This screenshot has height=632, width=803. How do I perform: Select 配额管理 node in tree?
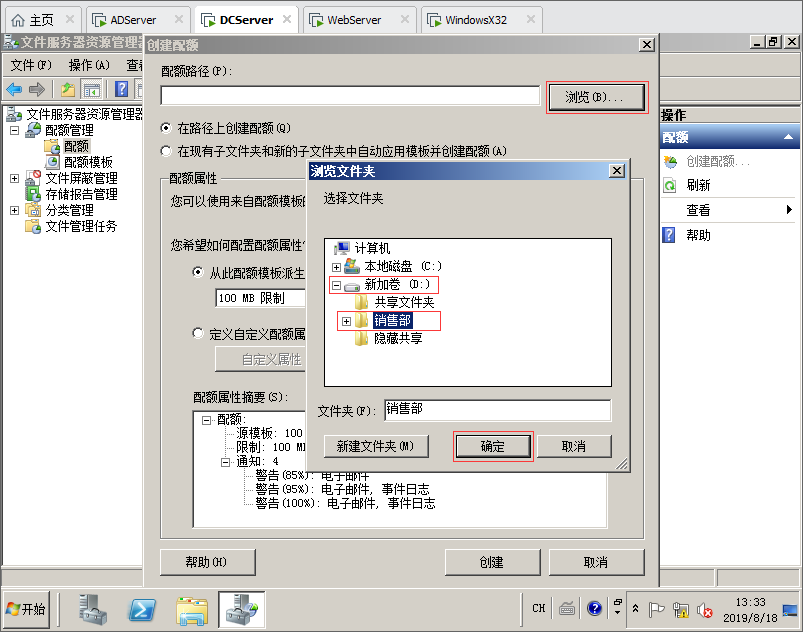(x=69, y=130)
